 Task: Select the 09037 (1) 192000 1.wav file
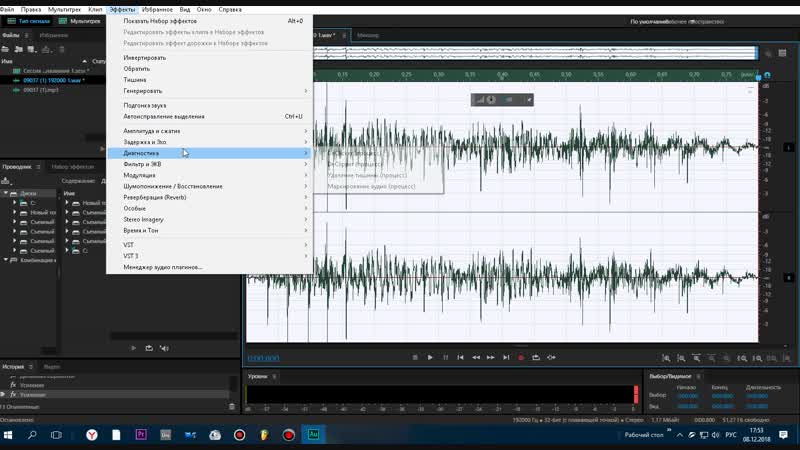[53, 80]
